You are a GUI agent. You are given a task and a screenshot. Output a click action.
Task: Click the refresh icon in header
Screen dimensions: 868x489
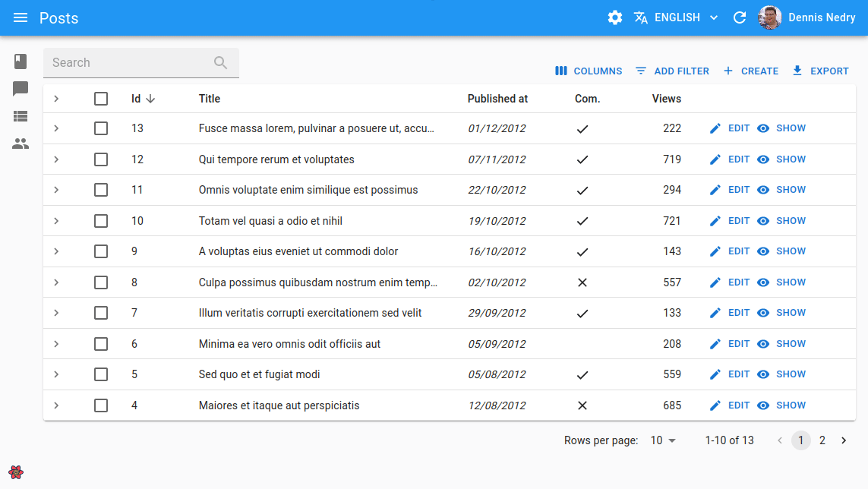click(x=740, y=17)
